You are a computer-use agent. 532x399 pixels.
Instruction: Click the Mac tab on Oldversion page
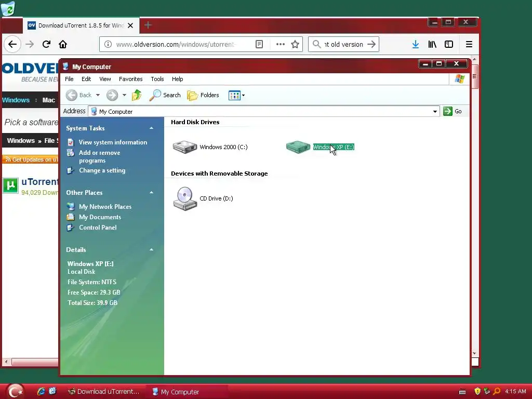click(x=48, y=100)
